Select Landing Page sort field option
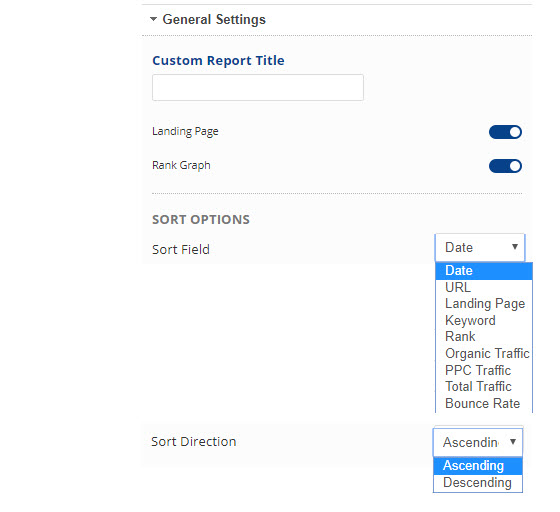This screenshot has width=560, height=512. pos(484,304)
